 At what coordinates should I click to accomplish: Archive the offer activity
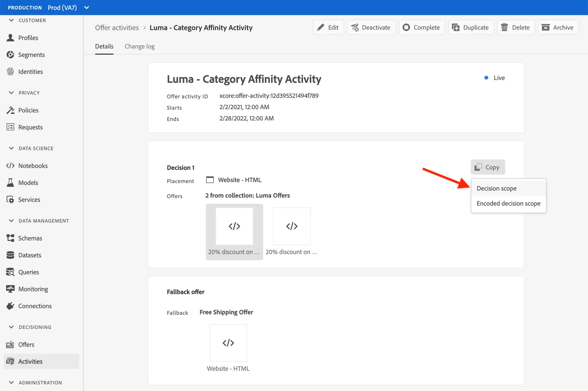point(558,28)
